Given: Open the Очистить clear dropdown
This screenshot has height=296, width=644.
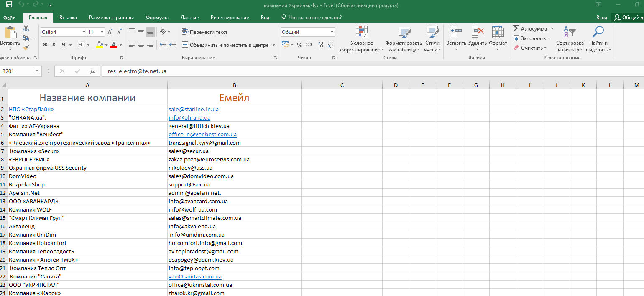Looking at the screenshot, I should tap(530, 48).
